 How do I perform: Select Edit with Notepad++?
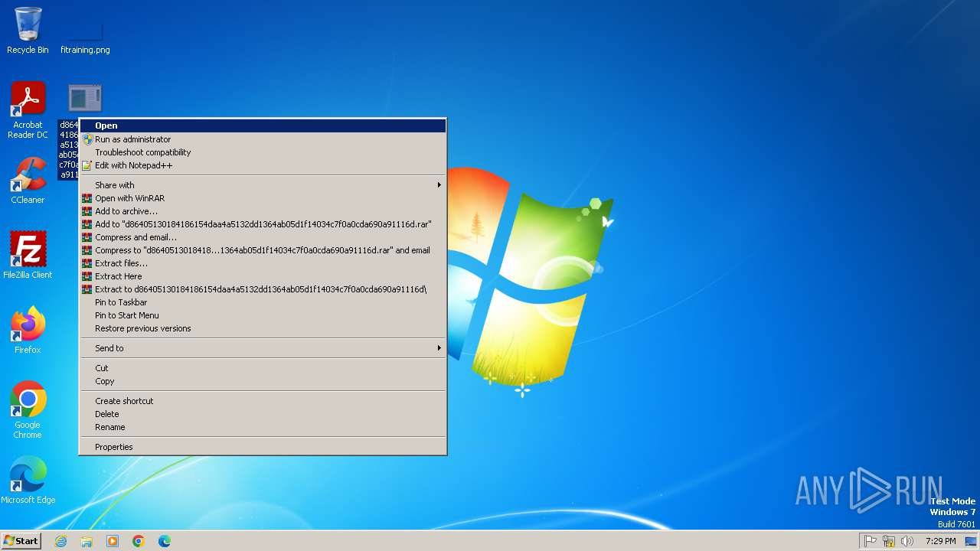pyautogui.click(x=263, y=165)
